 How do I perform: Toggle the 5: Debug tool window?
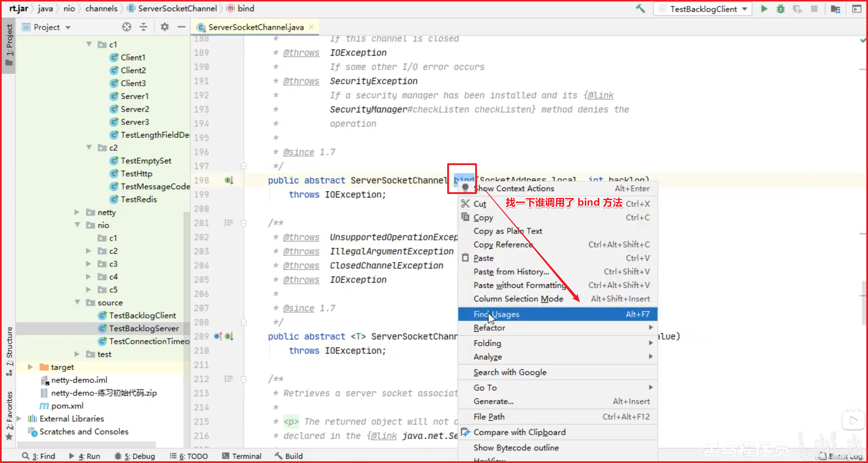pyautogui.click(x=134, y=456)
